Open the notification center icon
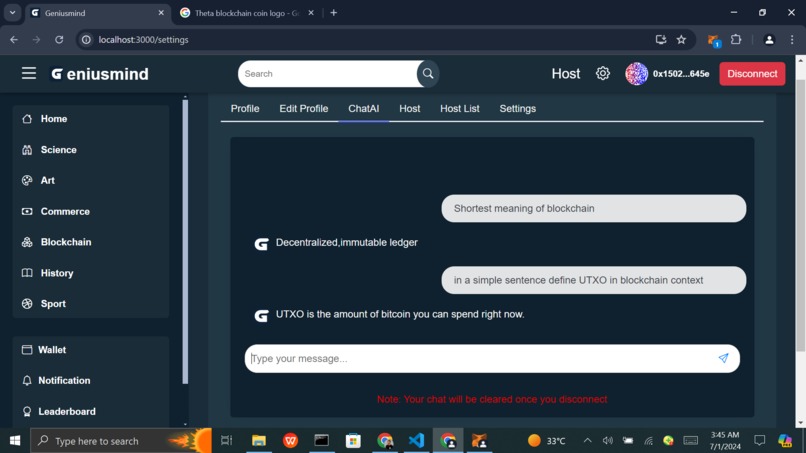806x453 pixels. (759, 441)
